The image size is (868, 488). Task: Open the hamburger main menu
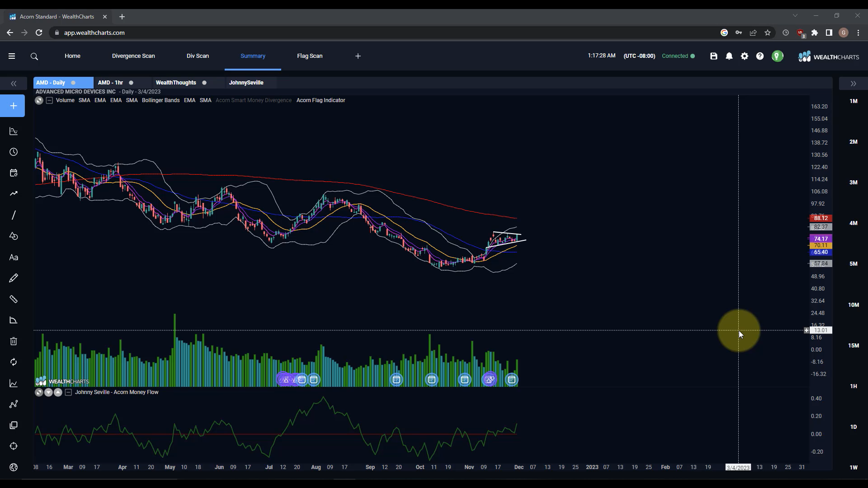[x=12, y=56]
